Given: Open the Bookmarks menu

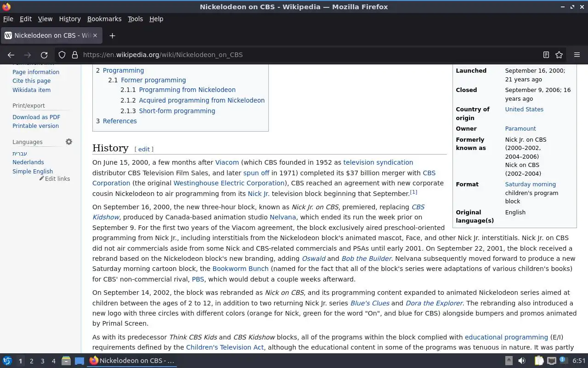Looking at the screenshot, I should (104, 19).
